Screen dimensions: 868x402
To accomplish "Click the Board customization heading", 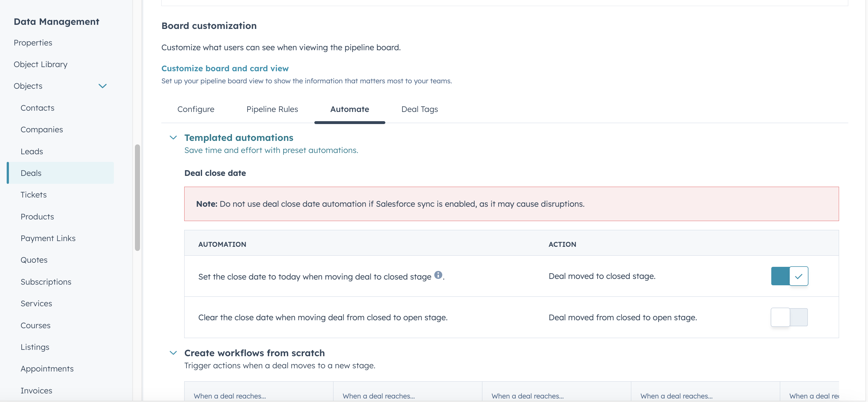I will (x=209, y=25).
